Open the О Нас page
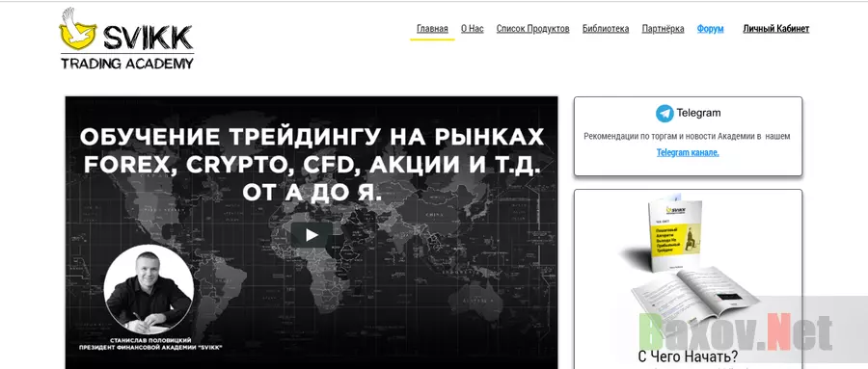Screen dimensions: 868x369 click(473, 29)
